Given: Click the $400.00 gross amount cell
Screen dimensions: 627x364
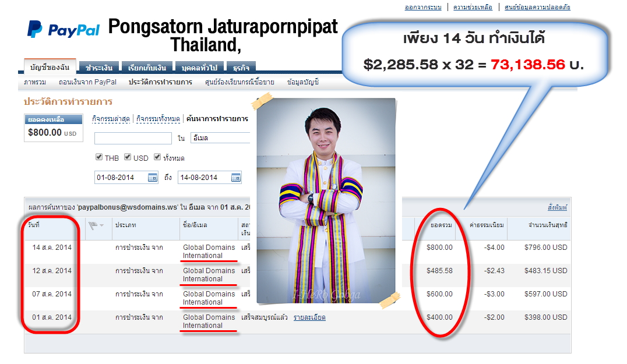Looking at the screenshot, I should 439,317.
